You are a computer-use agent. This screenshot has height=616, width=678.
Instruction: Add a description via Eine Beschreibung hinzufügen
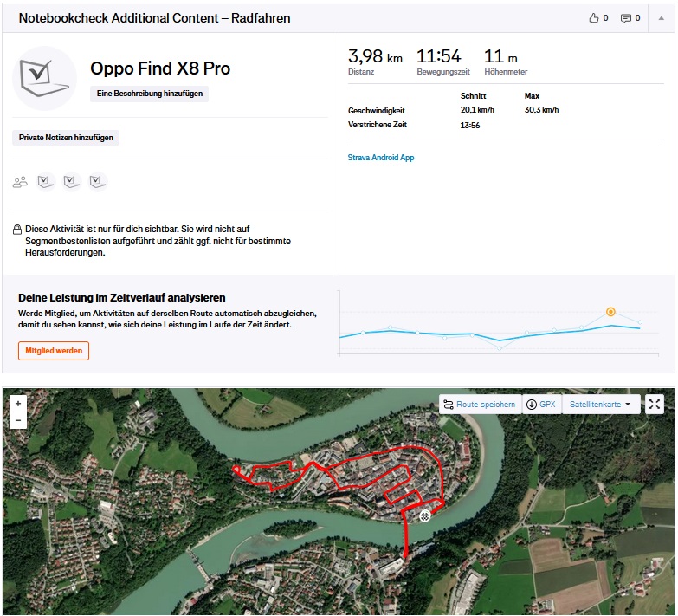pos(150,94)
